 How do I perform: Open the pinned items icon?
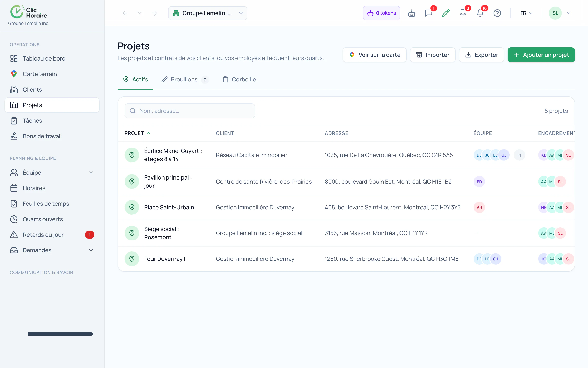coord(463,13)
